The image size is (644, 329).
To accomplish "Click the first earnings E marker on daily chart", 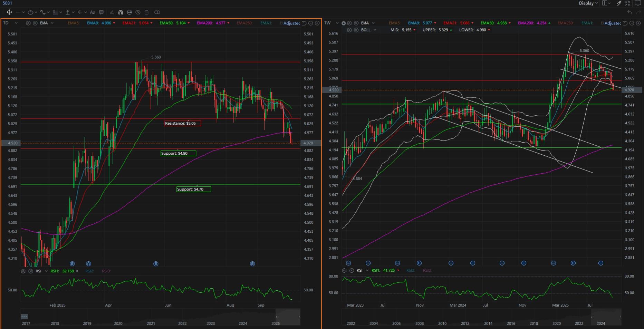I will click(x=72, y=264).
